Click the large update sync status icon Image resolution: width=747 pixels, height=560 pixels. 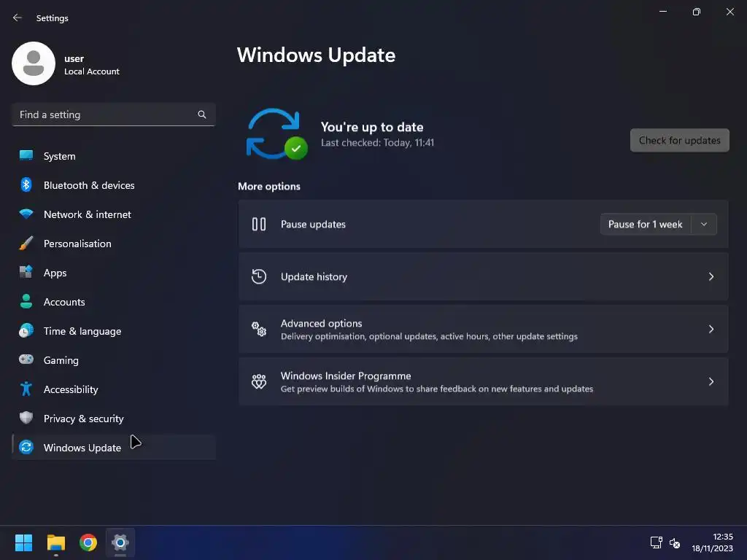276,134
